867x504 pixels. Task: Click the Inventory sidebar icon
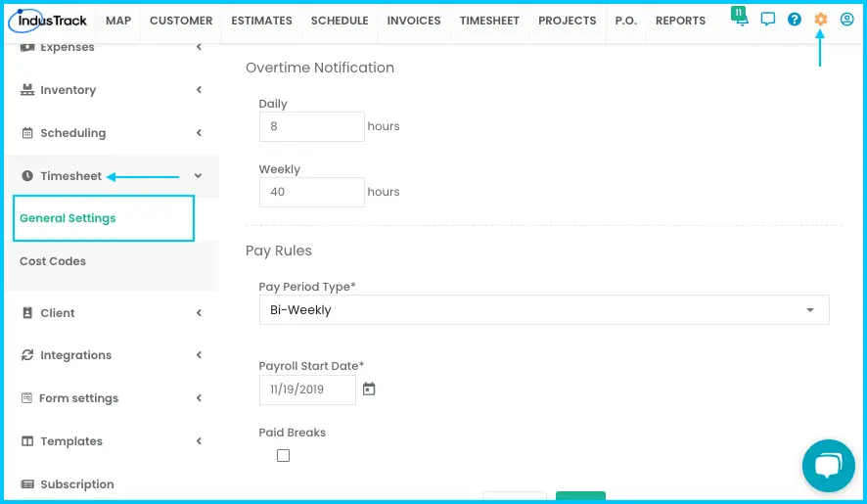tap(27, 90)
